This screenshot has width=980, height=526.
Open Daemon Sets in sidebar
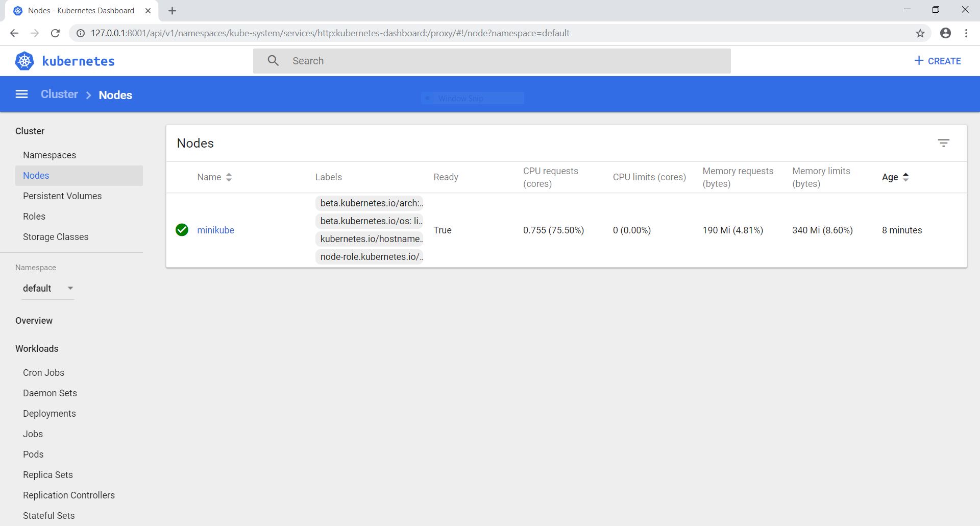[50, 393]
